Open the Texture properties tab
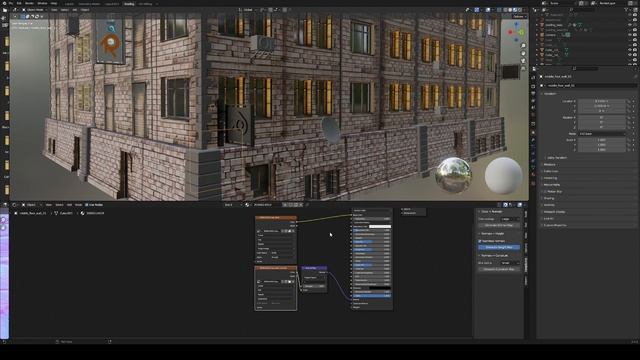 click(x=533, y=183)
